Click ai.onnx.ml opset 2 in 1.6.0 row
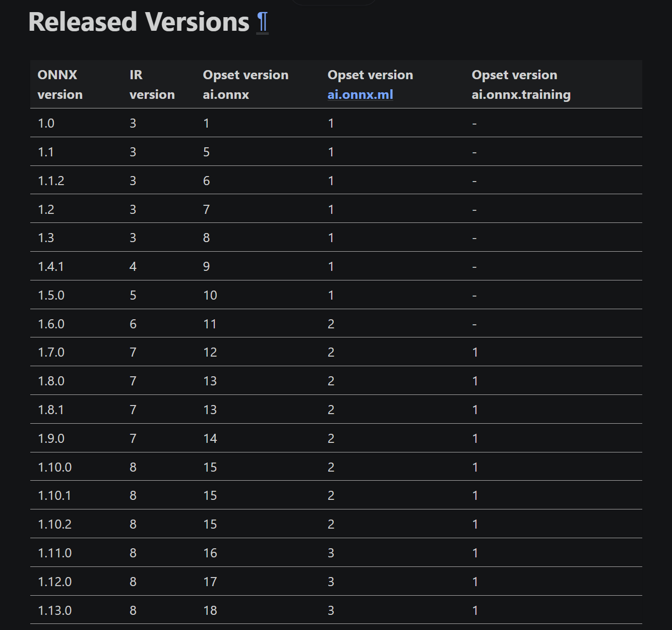 (x=331, y=324)
